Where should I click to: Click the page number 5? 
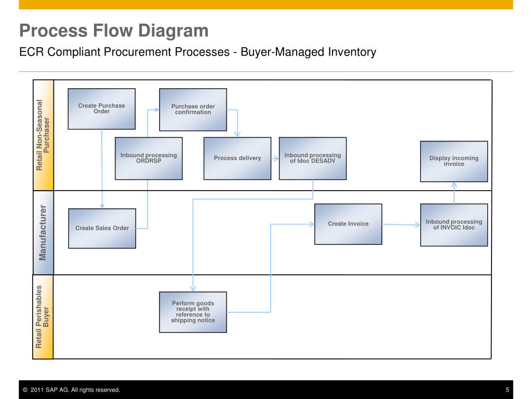click(507, 390)
